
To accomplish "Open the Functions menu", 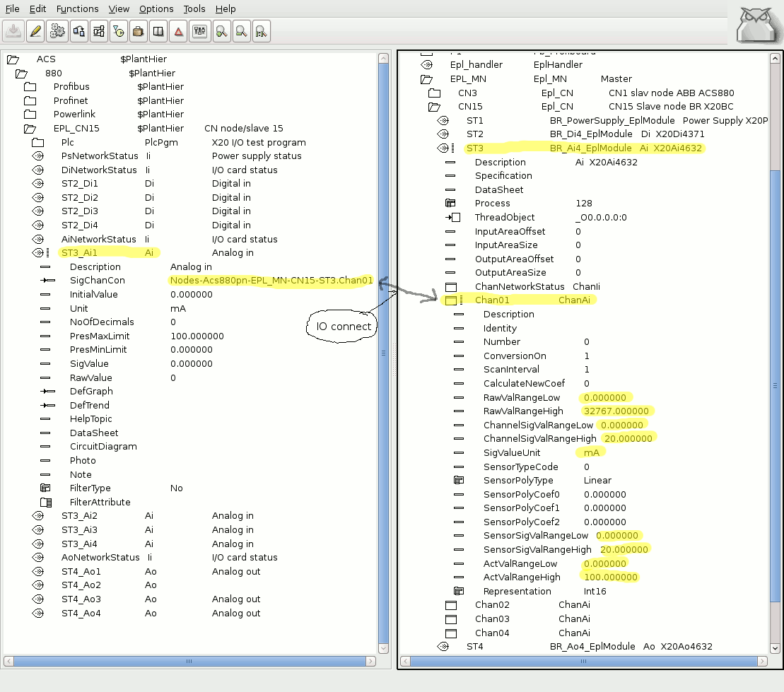I will 78,8.
